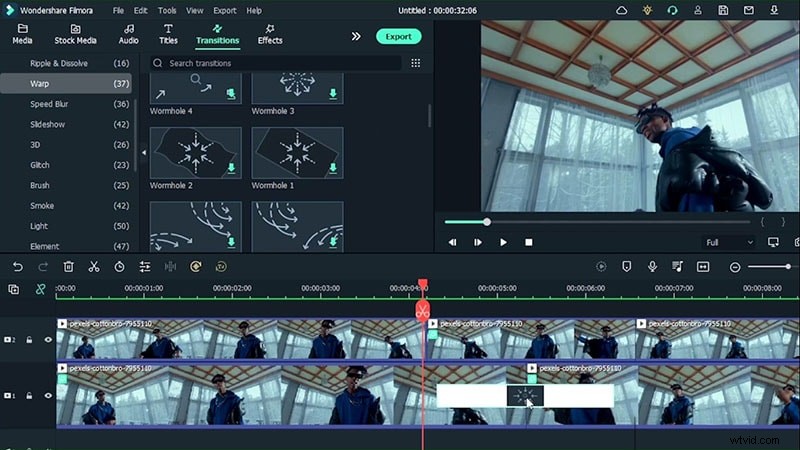The width and height of the screenshot is (800, 450).
Task: Click the preview progress slider handle
Action: click(487, 222)
